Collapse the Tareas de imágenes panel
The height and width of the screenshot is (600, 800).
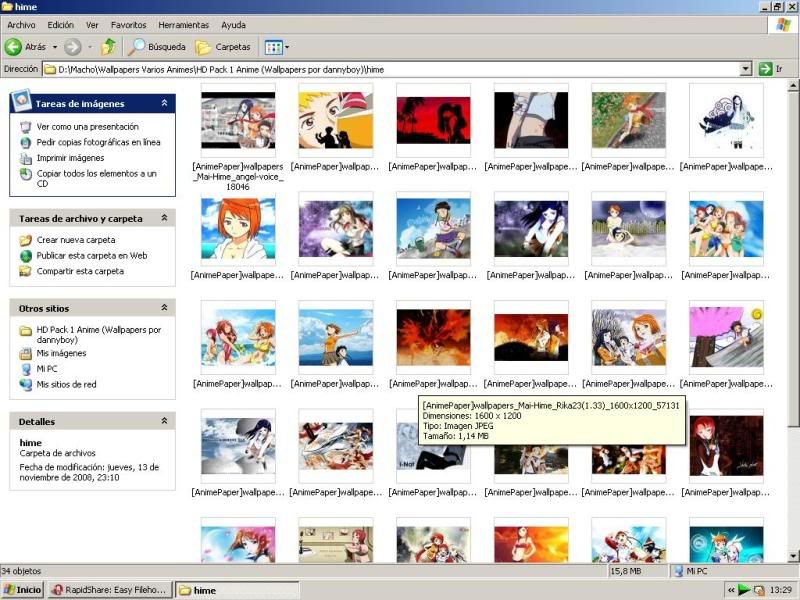(164, 103)
